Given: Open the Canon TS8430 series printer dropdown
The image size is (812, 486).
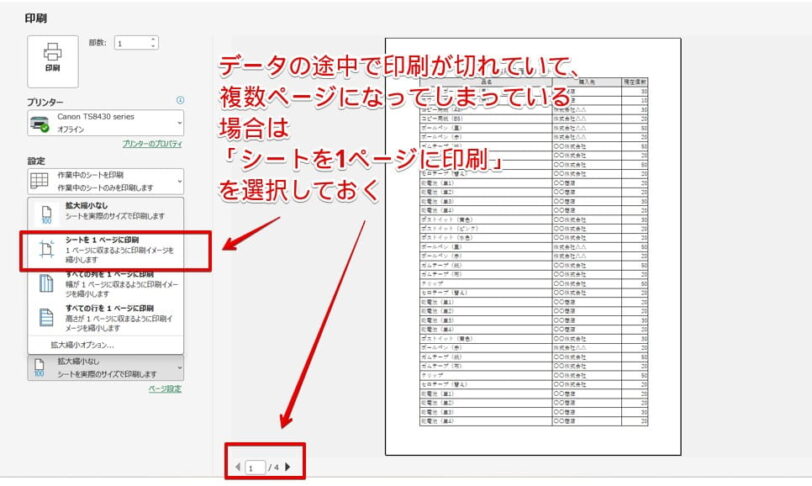Looking at the screenshot, I should coord(106,123).
